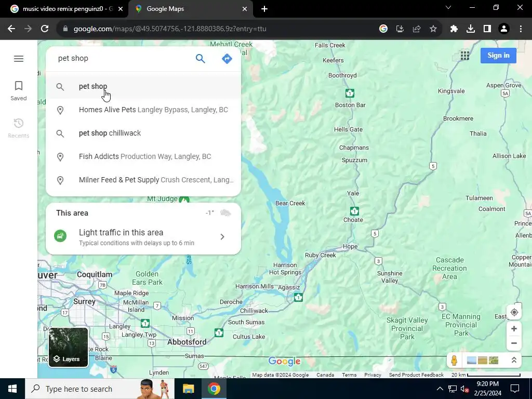Toggle the 20 km map scale

[486, 375]
